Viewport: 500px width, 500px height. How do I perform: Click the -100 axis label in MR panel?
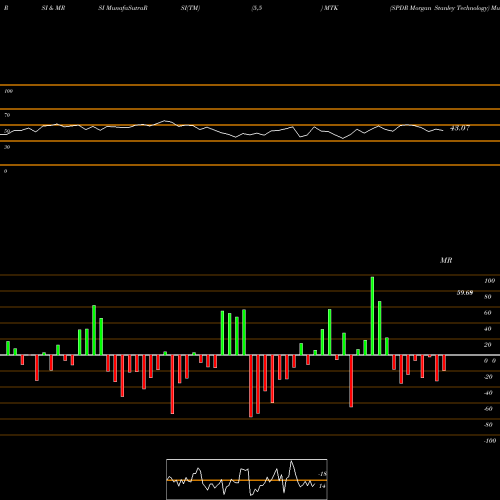tap(490, 441)
